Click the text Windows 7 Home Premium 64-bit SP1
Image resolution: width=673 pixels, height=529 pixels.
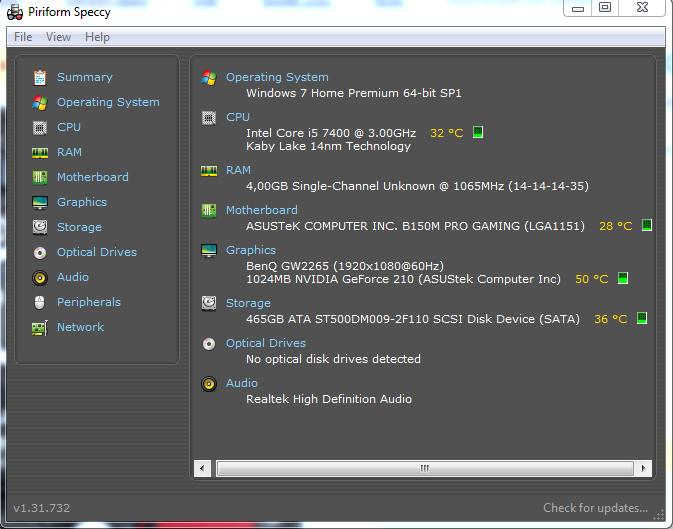[x=354, y=93]
